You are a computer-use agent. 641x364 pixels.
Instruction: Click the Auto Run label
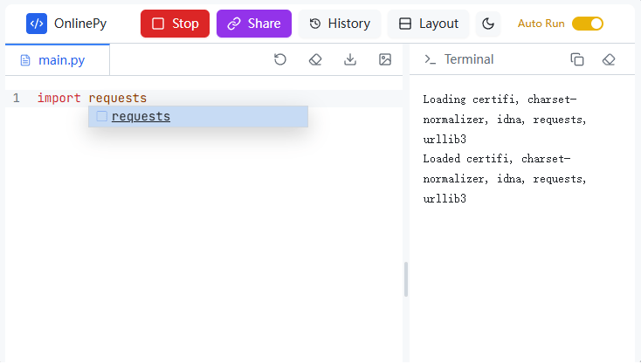tap(541, 24)
